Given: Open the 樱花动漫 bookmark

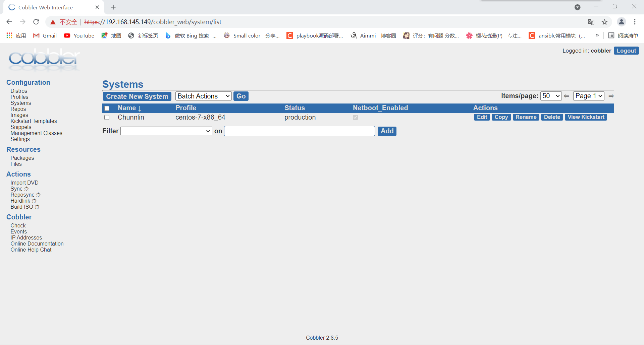Looking at the screenshot, I should pos(494,36).
